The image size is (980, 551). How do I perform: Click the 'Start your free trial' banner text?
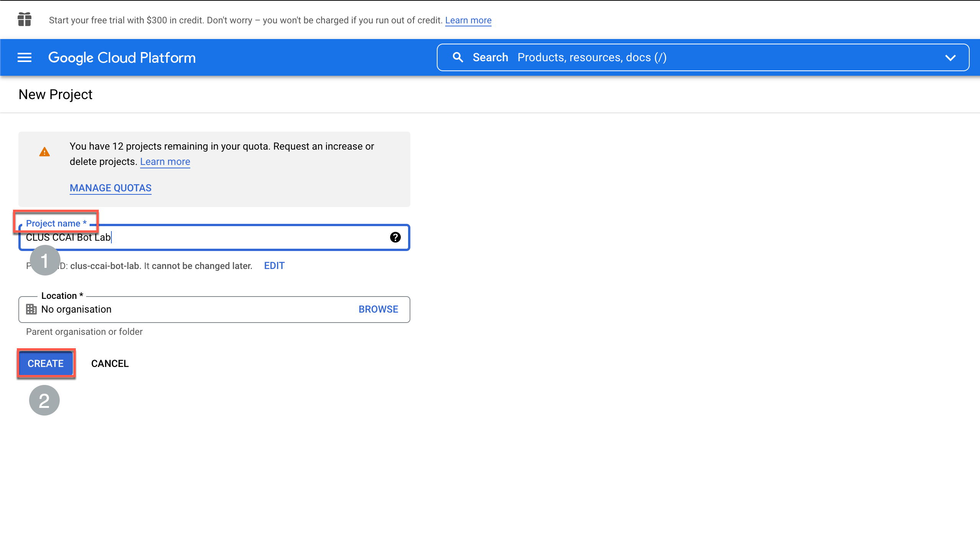point(246,20)
